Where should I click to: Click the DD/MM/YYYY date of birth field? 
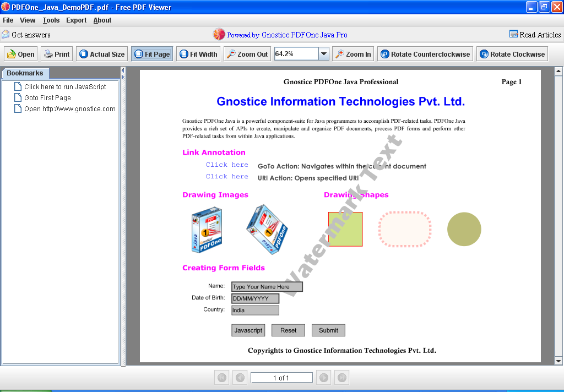click(x=255, y=298)
